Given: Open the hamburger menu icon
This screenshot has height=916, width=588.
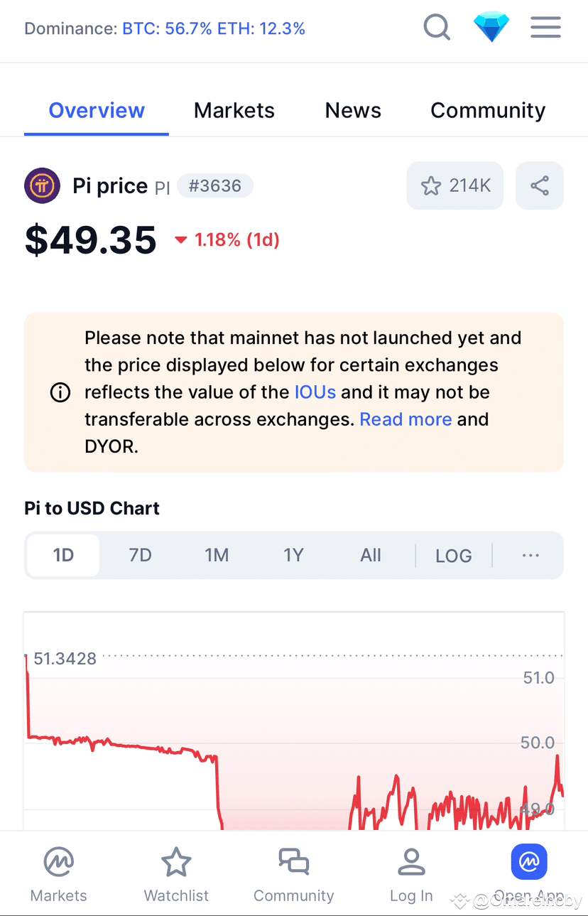Looking at the screenshot, I should (546, 28).
